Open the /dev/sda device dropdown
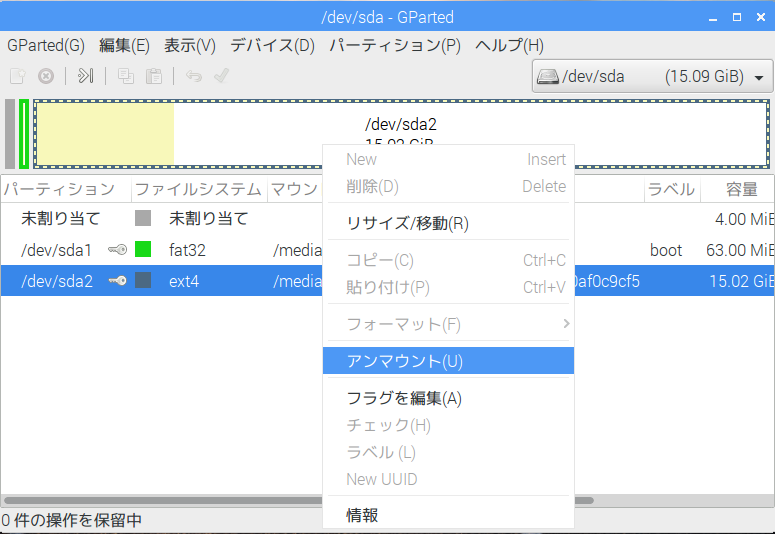This screenshot has width=775, height=534. 652,76
